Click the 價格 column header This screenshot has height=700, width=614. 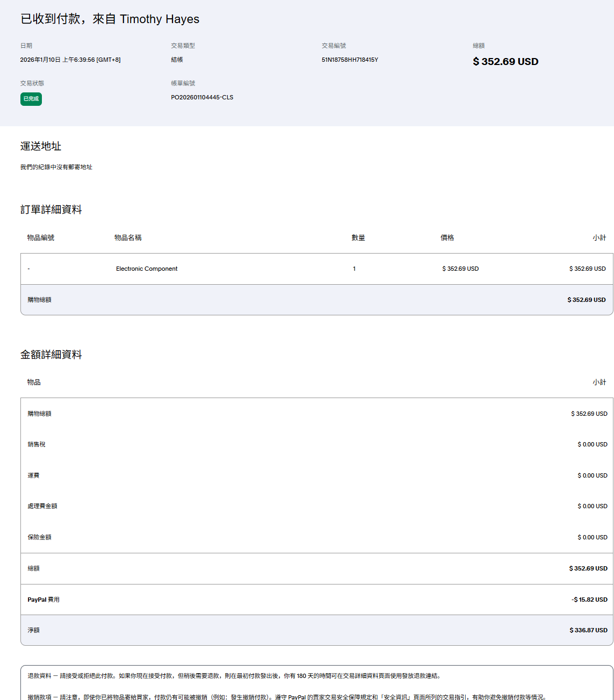click(447, 237)
